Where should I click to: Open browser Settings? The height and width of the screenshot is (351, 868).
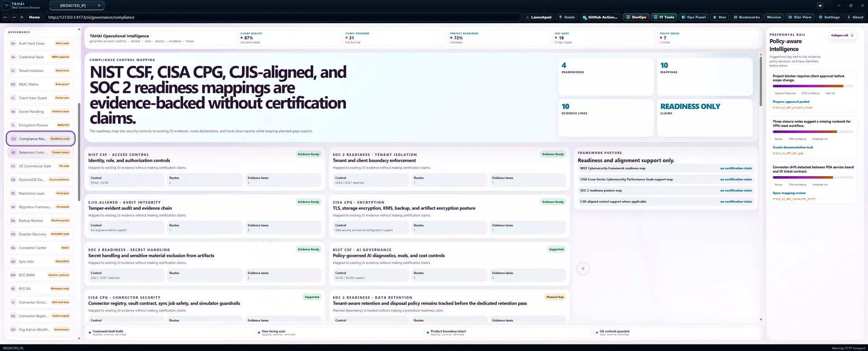tap(829, 17)
